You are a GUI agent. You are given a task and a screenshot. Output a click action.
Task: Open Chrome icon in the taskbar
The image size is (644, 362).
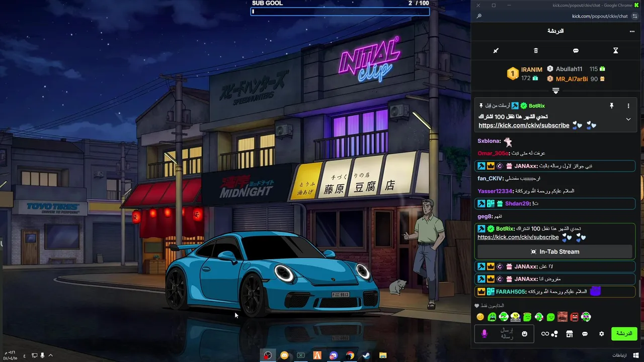(350, 355)
